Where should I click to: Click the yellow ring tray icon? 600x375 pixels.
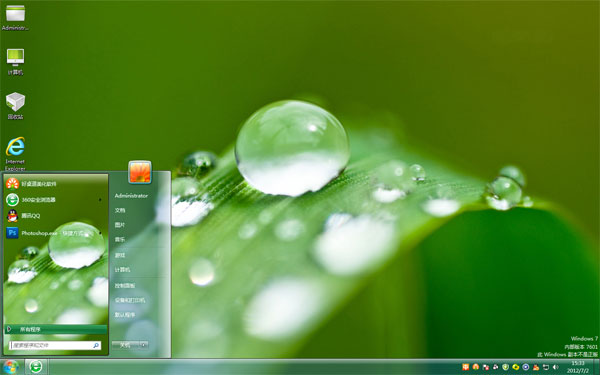pos(516,367)
